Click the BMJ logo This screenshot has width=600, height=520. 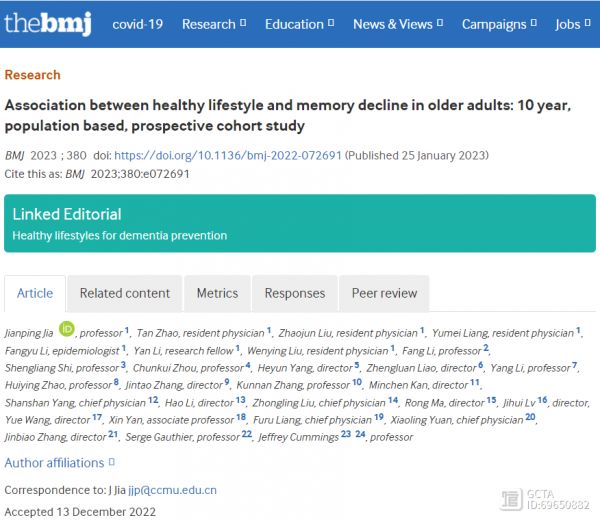(x=48, y=23)
